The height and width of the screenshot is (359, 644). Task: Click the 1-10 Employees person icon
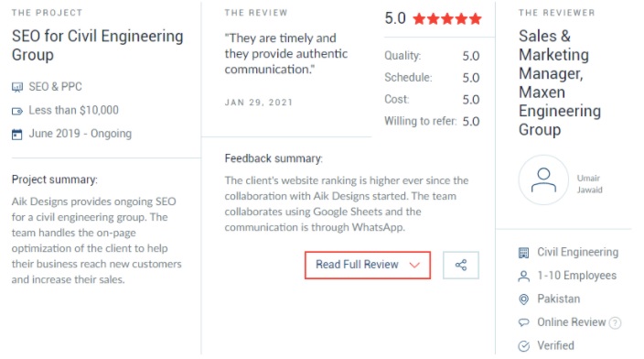523,276
